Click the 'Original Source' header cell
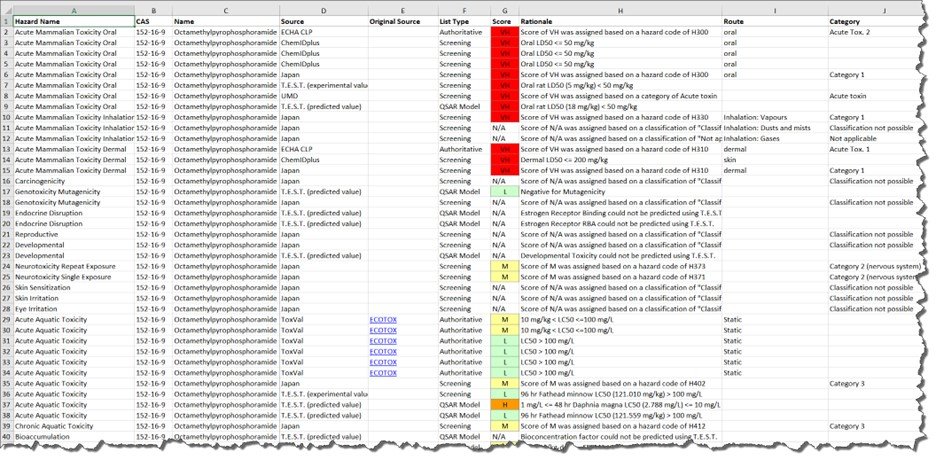 pyautogui.click(x=403, y=21)
